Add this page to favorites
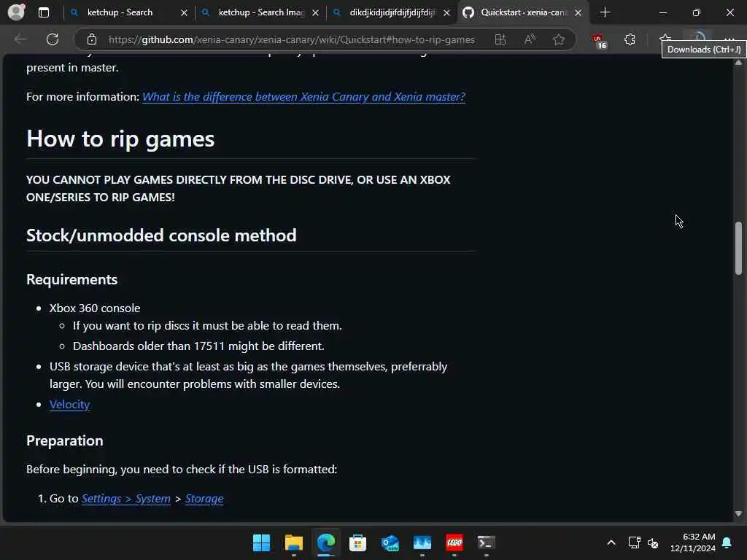This screenshot has width=747, height=560. 559,39
